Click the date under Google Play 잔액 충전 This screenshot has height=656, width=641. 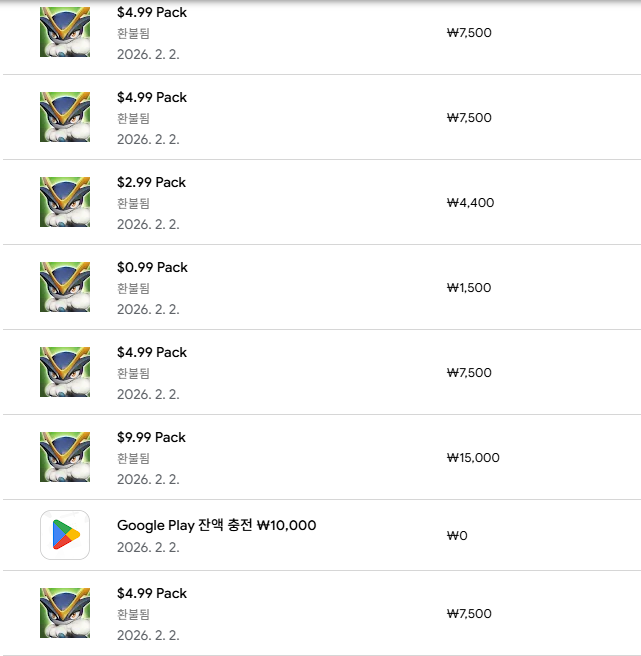click(x=148, y=547)
